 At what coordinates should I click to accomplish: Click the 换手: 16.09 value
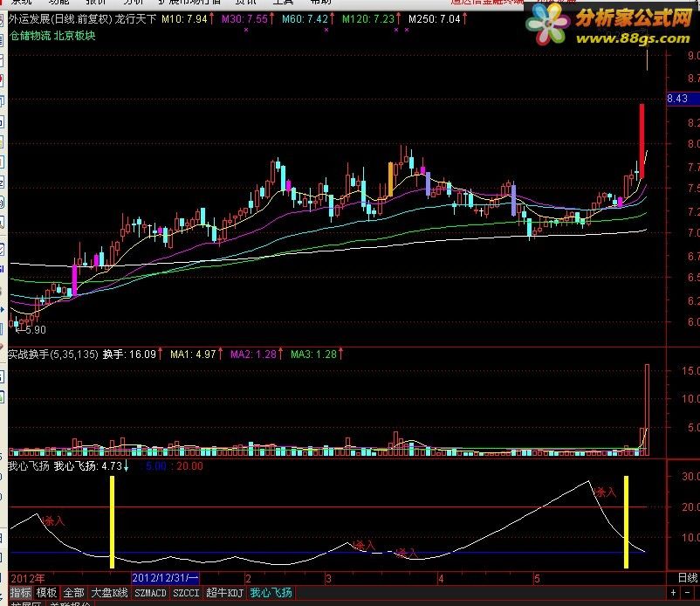click(x=129, y=355)
